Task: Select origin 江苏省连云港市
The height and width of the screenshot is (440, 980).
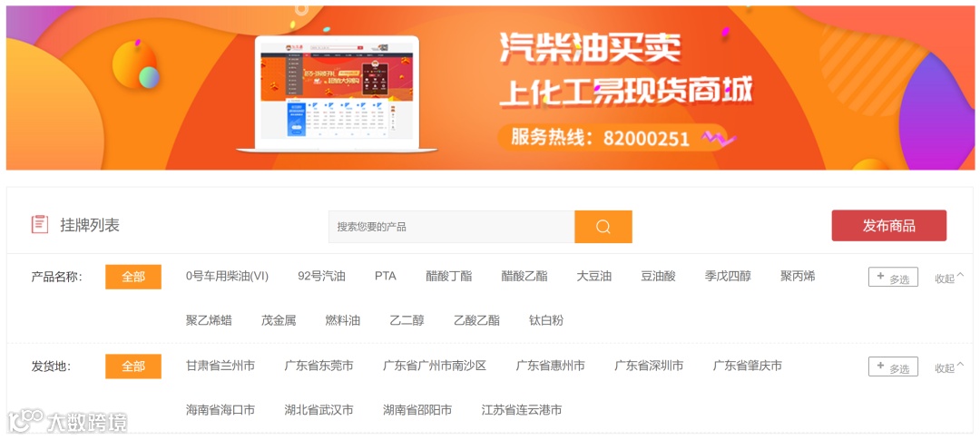Action: click(x=522, y=410)
